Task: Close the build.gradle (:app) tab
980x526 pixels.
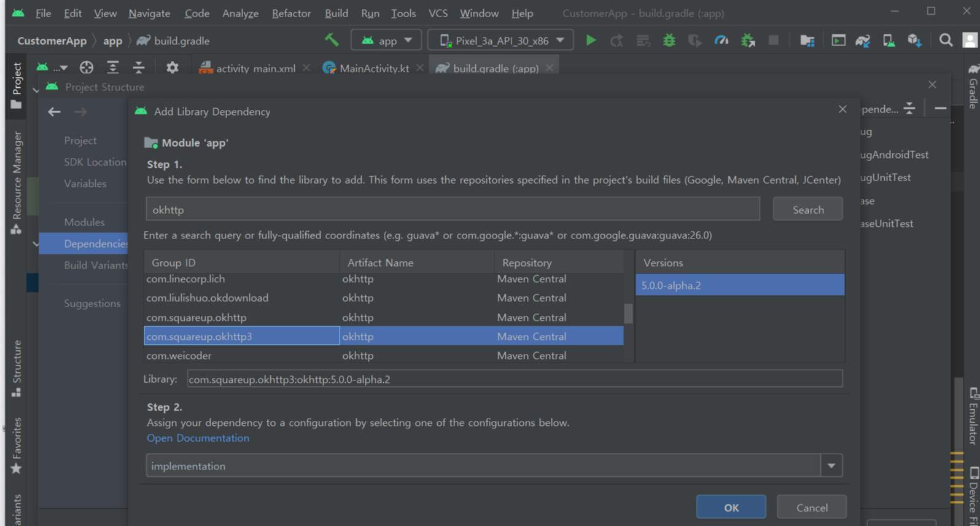Action: (550, 68)
